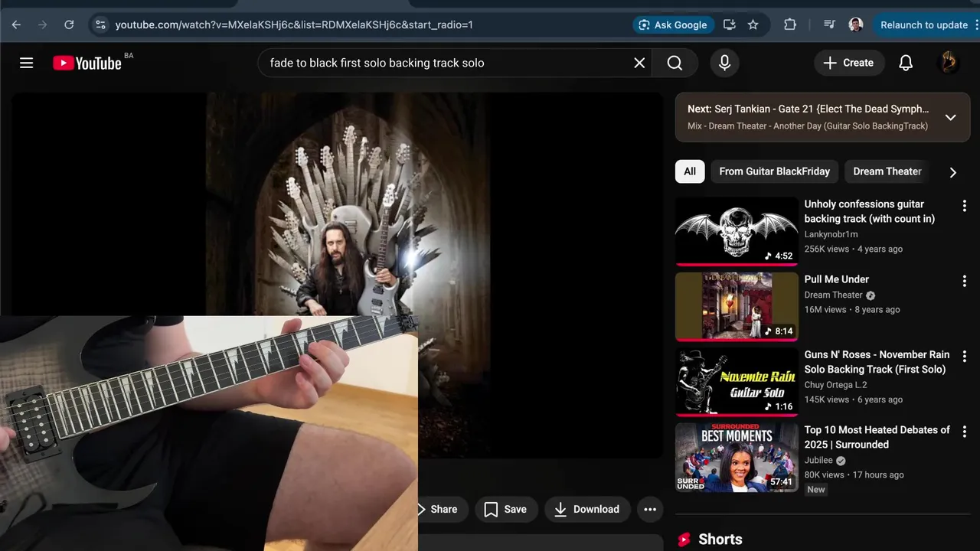This screenshot has height=551, width=980.
Task: Download the current video
Action: [x=587, y=509]
